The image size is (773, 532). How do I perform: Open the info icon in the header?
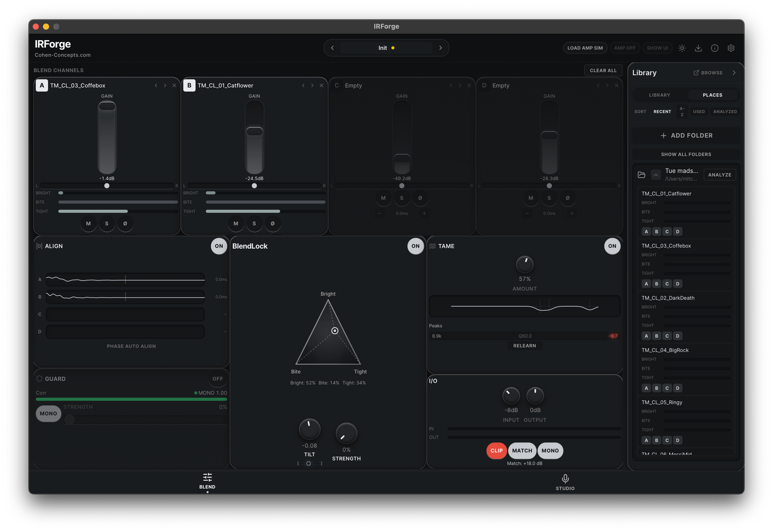pos(715,48)
